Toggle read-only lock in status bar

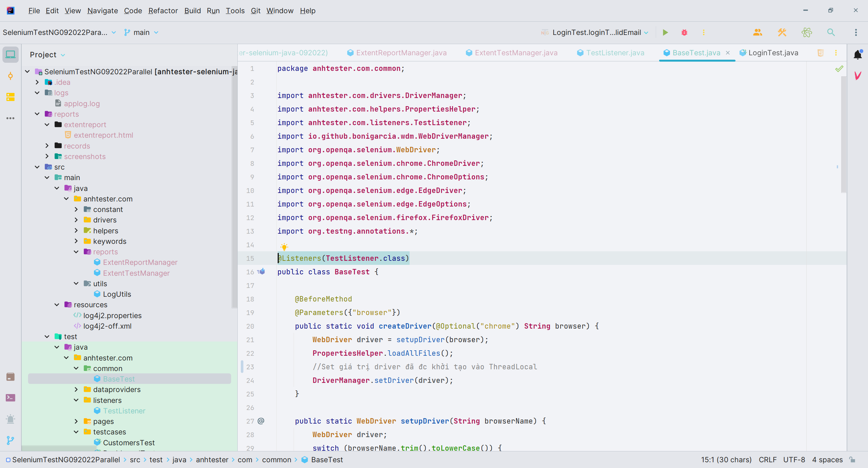pos(852,460)
